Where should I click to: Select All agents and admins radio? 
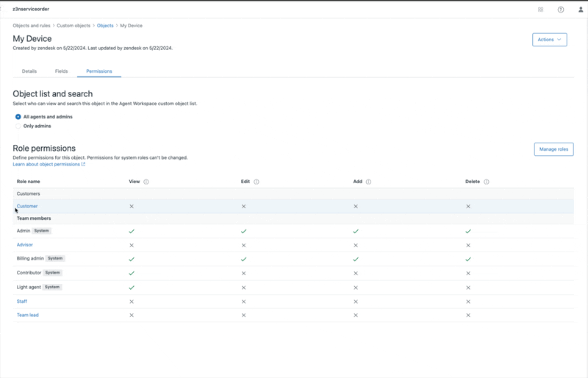point(18,117)
